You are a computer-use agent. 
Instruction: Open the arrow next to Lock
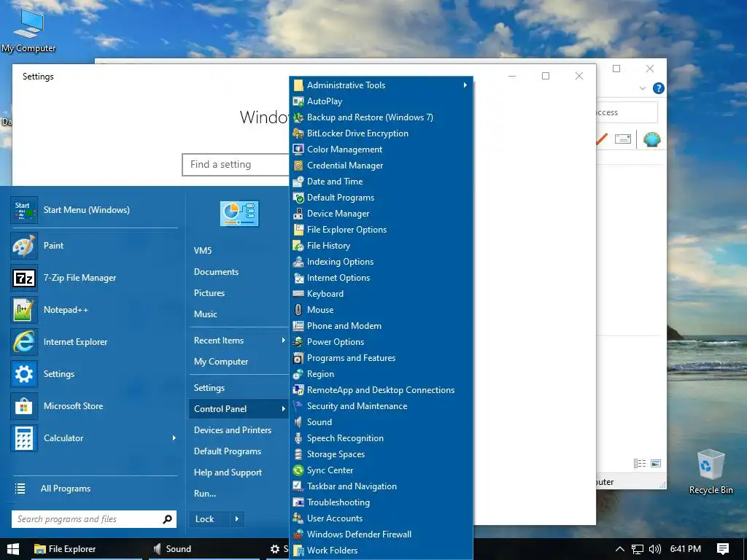(237, 519)
